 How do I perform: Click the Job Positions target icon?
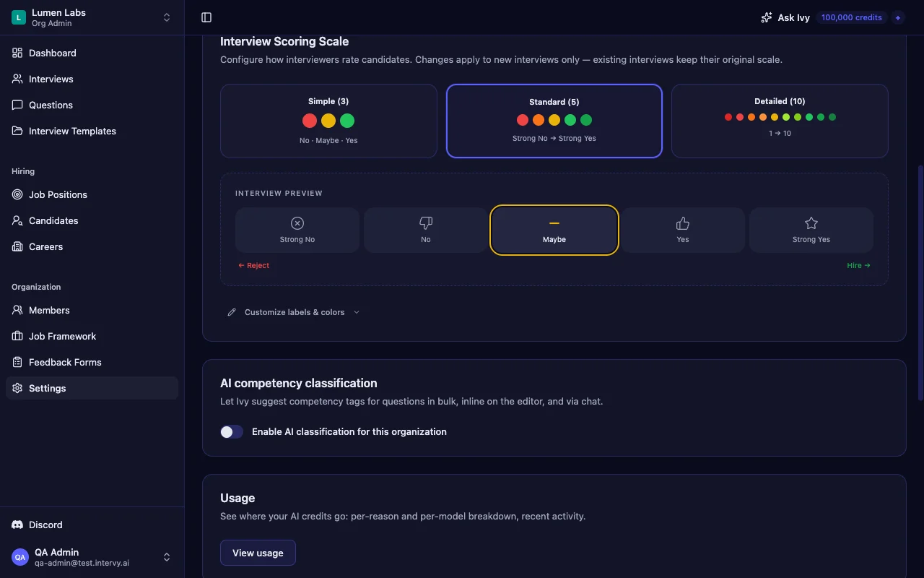(x=17, y=194)
